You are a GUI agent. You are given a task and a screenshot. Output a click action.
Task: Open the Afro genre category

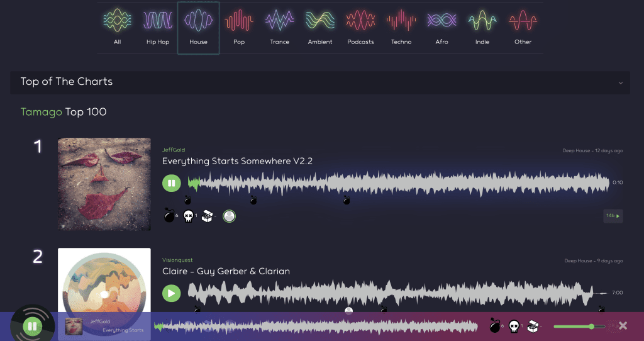coord(441,21)
